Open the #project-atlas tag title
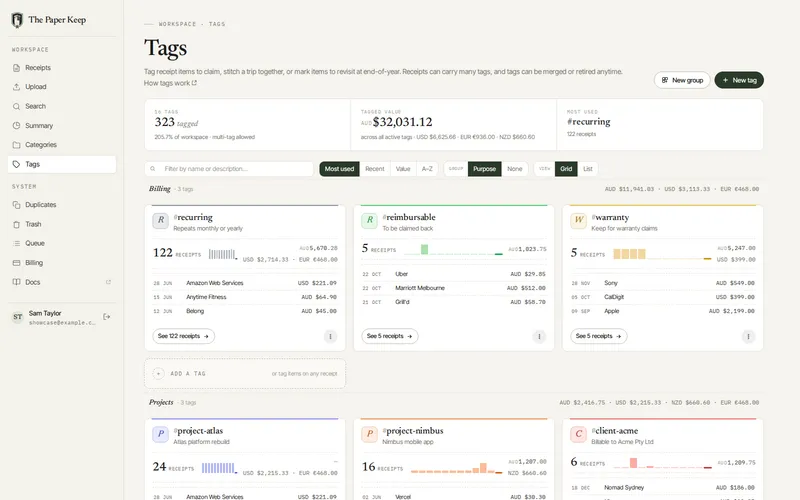This screenshot has width=800, height=500. [x=198, y=431]
